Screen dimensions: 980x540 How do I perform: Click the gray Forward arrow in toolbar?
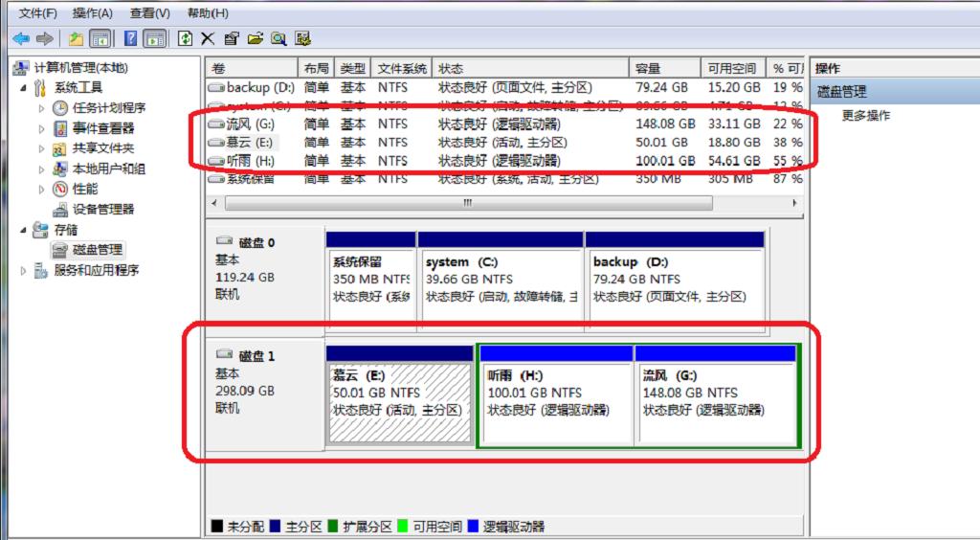pos(44,38)
